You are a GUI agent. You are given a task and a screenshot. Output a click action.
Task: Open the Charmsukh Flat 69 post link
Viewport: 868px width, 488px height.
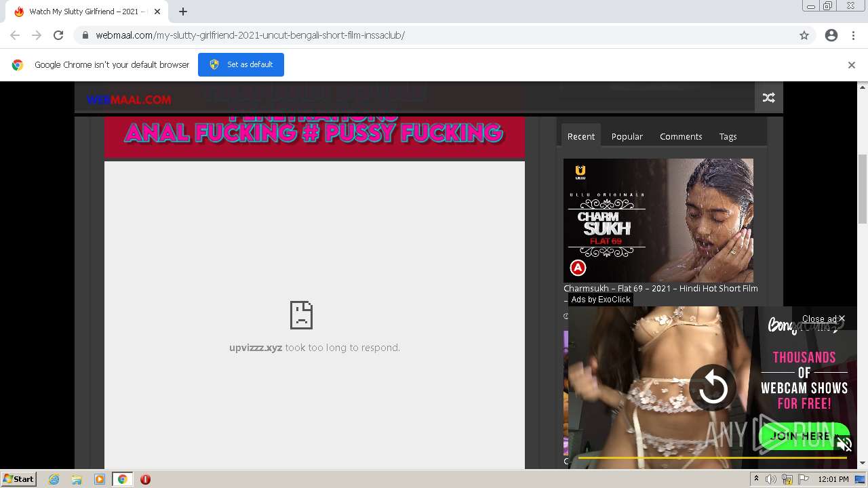[660, 289]
